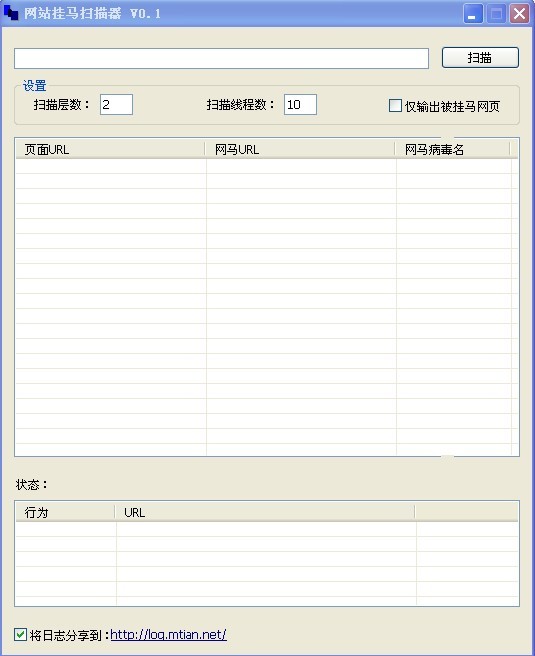Uncheck 将日志分享到 checkbox
The image size is (535, 656).
coord(20,635)
